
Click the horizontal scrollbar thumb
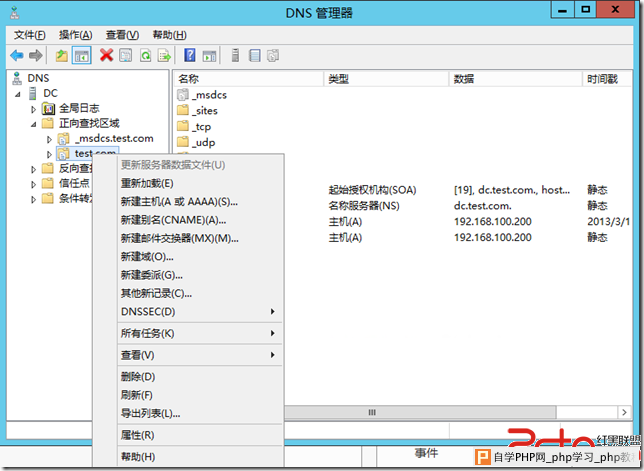tap(420, 412)
